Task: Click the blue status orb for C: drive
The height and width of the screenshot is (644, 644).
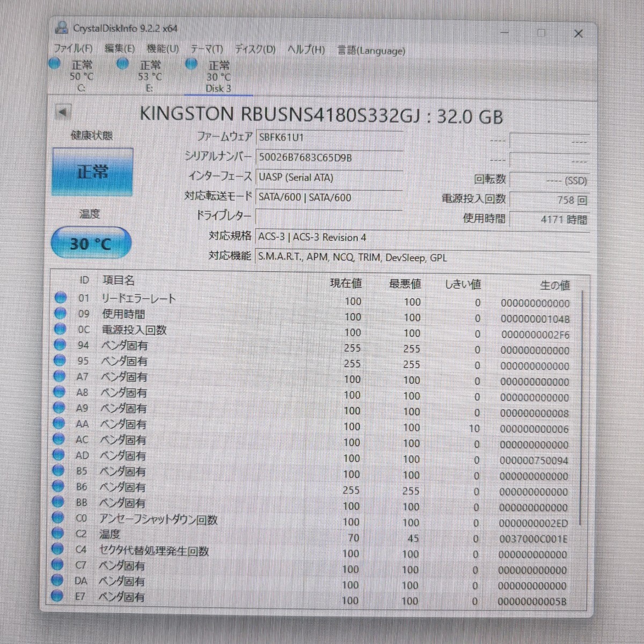Action: pos(54,63)
